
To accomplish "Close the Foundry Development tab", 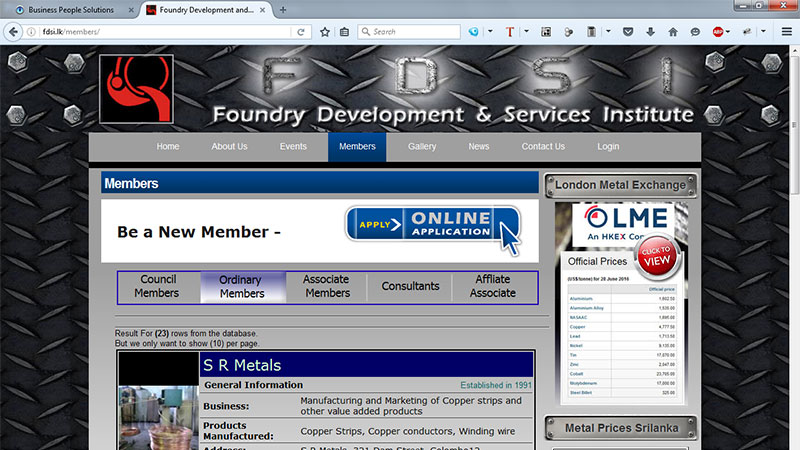I will click(263, 10).
